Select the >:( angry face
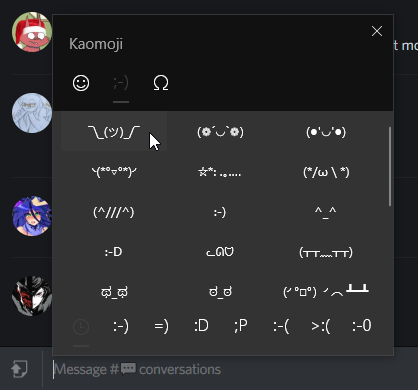Image resolution: width=418 pixels, height=390 pixels. click(321, 326)
